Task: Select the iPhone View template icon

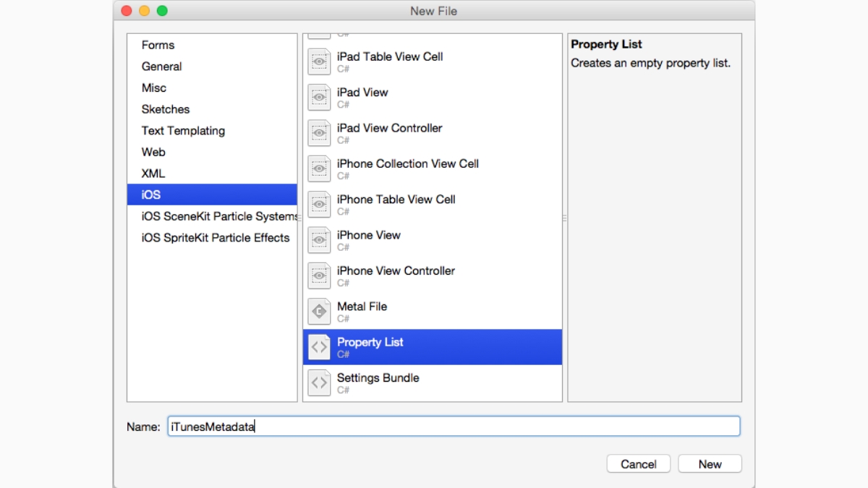Action: (319, 241)
